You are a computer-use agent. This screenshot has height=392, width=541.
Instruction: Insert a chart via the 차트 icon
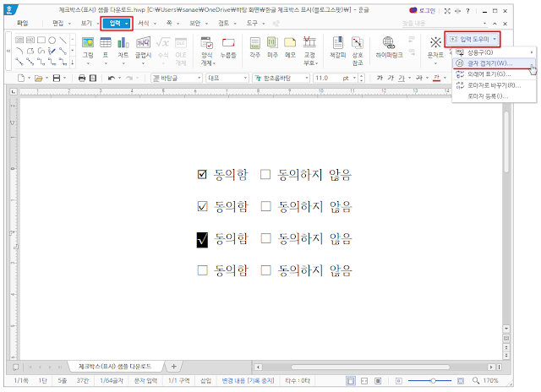coord(123,43)
